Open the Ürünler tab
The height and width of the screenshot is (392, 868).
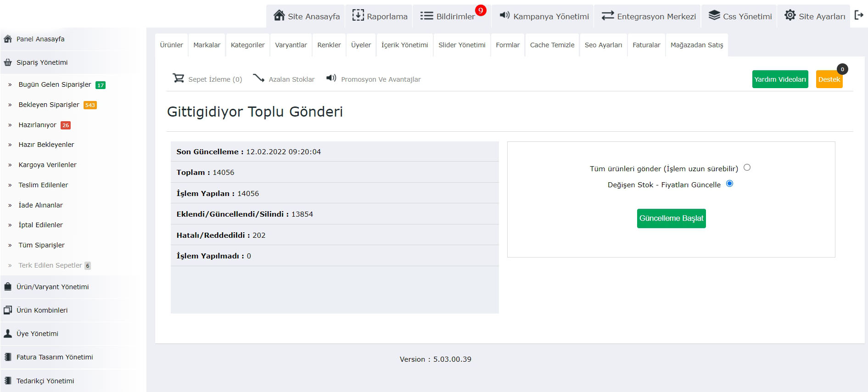pyautogui.click(x=171, y=45)
